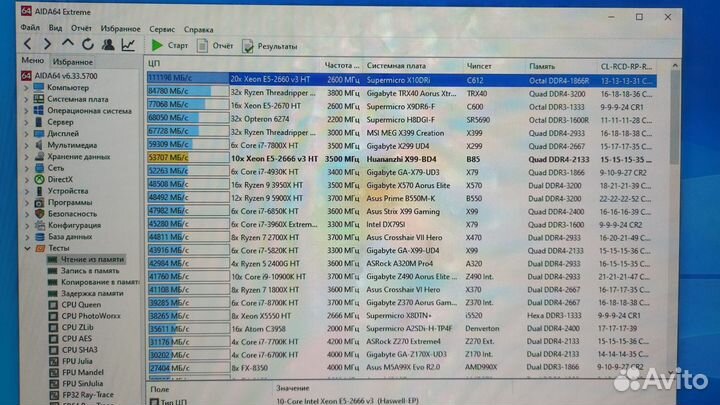Select Устройства in the tree
This screenshot has width=720, height=405.
(x=68, y=191)
